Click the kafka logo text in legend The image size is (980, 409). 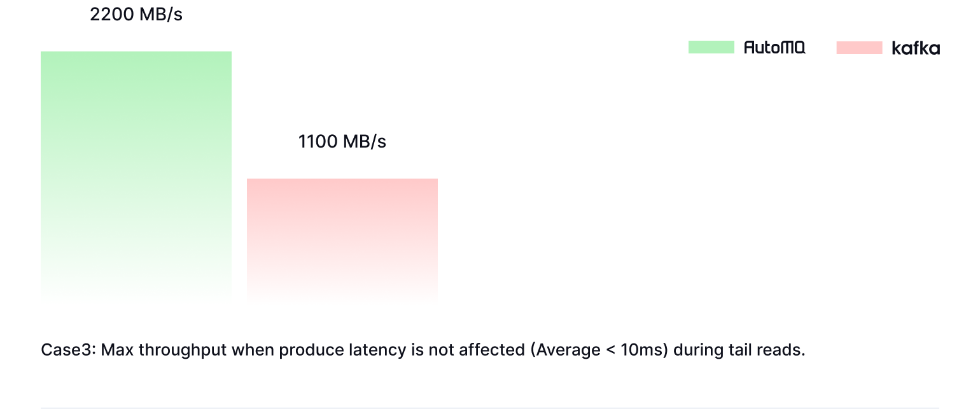(916, 48)
